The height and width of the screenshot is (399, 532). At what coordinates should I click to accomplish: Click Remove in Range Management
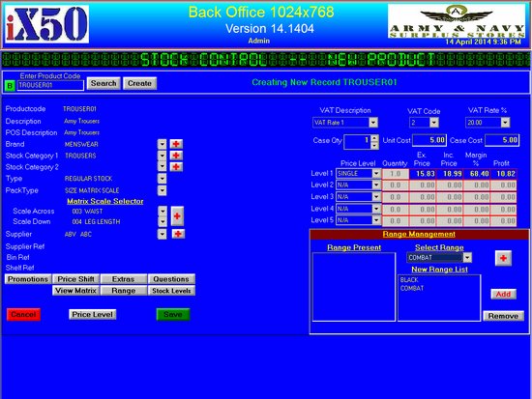click(503, 316)
